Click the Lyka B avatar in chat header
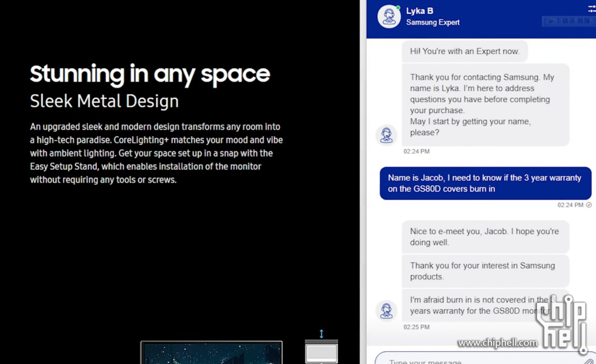This screenshot has width=596, height=364. (389, 17)
